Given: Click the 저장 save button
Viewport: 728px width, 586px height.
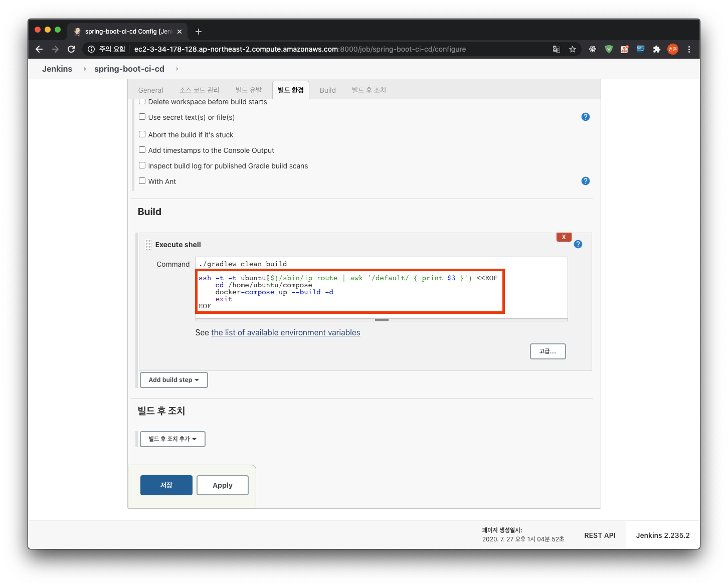Looking at the screenshot, I should point(166,485).
